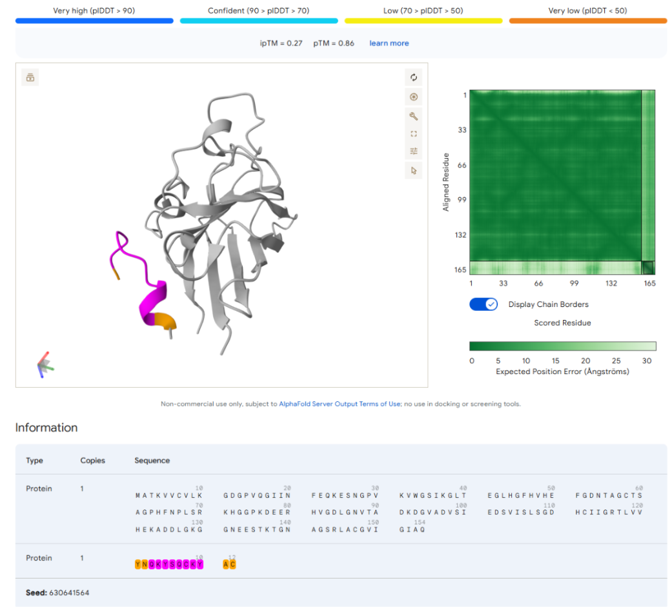Click the Expected Position Error color scale bar
Image resolution: width=672 pixels, height=616 pixels.
click(563, 346)
